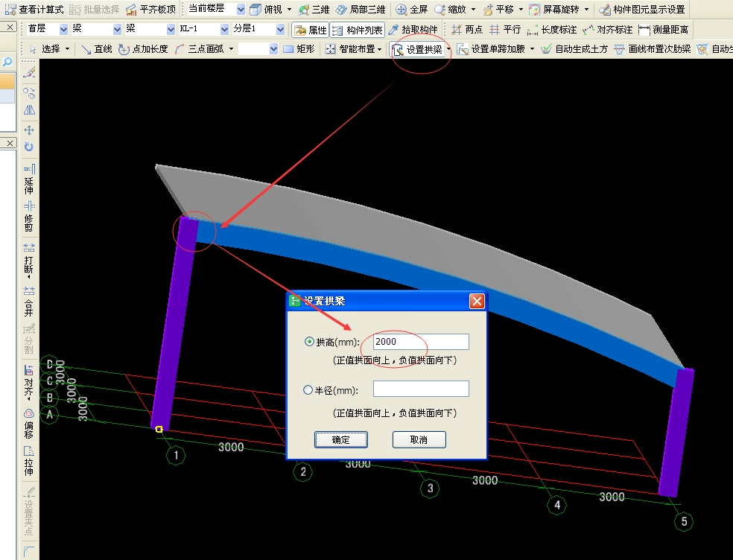
Task: Expand 三点画弧 dropdown arrow
Action: pyautogui.click(x=231, y=49)
